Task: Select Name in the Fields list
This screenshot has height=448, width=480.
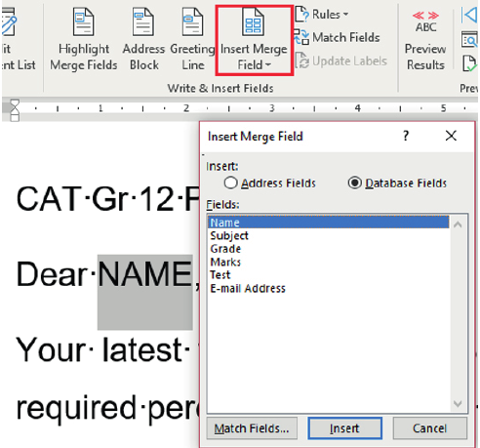Action: pos(329,223)
